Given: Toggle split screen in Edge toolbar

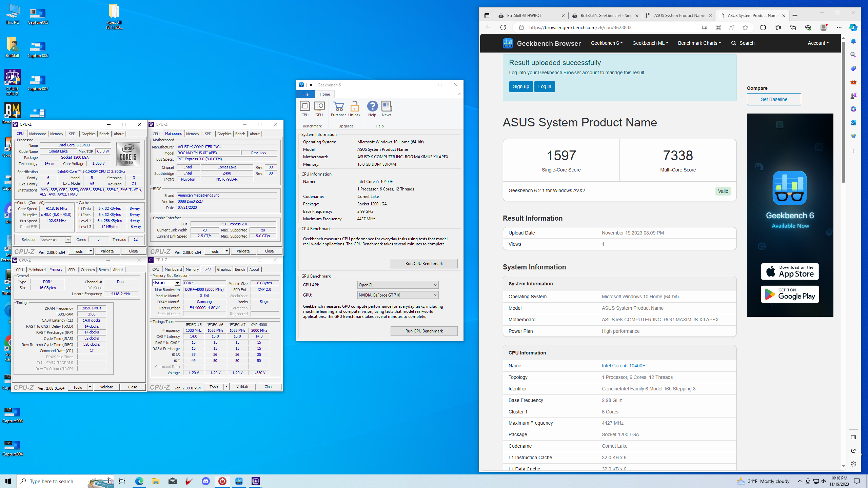Looking at the screenshot, I should (763, 27).
